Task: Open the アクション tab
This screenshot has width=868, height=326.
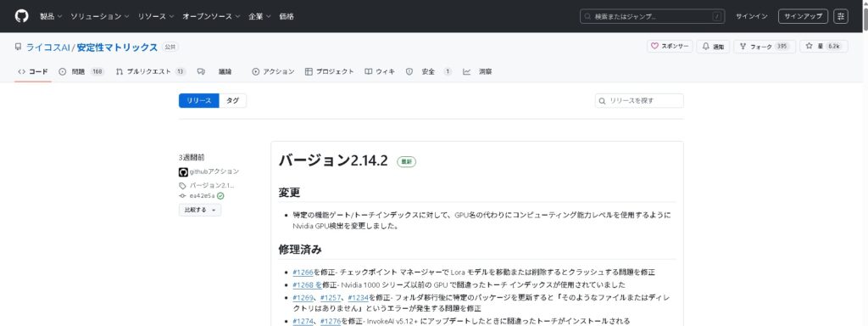Action: point(273,71)
